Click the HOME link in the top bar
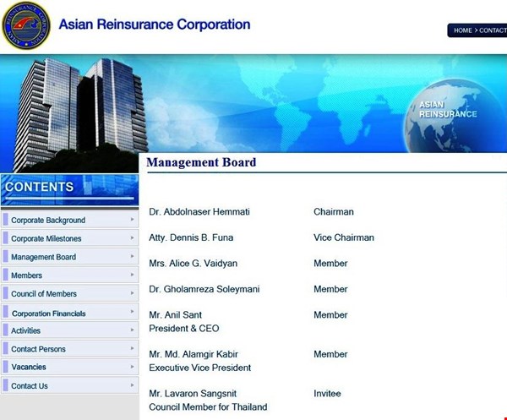The image size is (507, 420). [463, 30]
